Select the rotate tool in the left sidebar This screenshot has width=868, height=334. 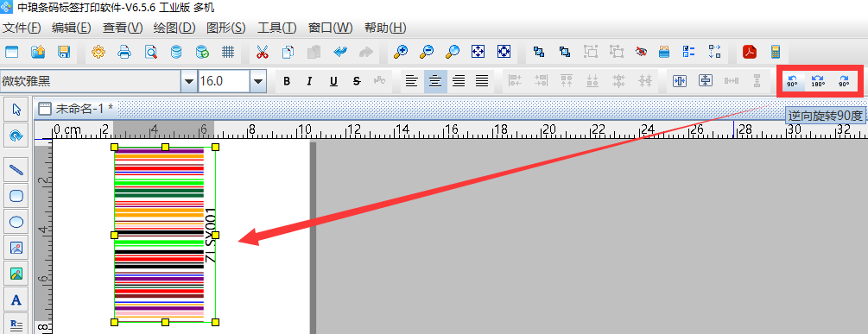coord(16,135)
